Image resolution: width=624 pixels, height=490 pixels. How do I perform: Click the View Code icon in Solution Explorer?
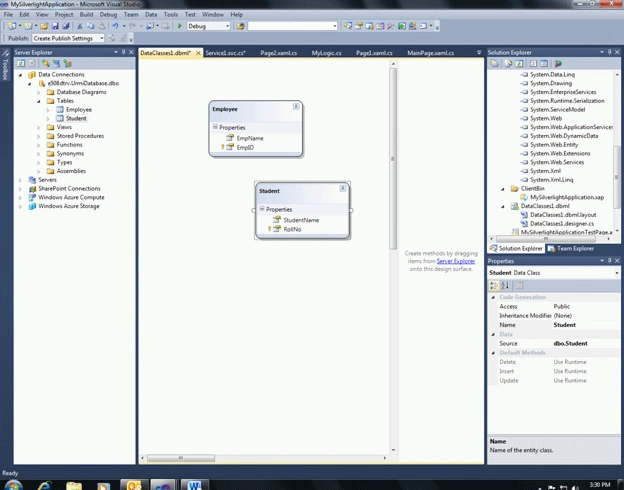pos(533,64)
